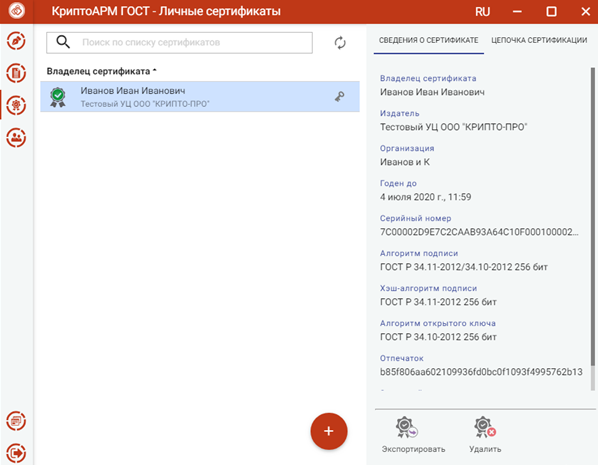The height and width of the screenshot is (465, 598).
Task: Click the Хэш-алгоритм подписи value
Action: (x=438, y=302)
